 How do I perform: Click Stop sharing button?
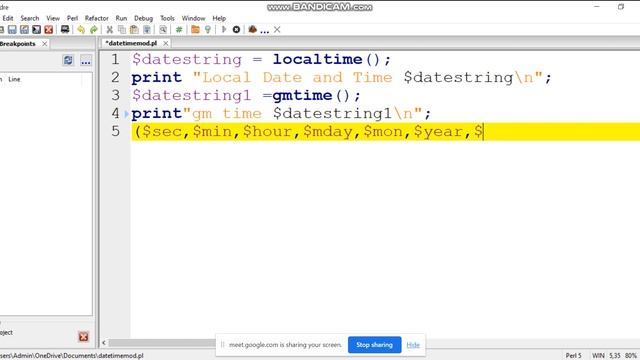pos(374,344)
